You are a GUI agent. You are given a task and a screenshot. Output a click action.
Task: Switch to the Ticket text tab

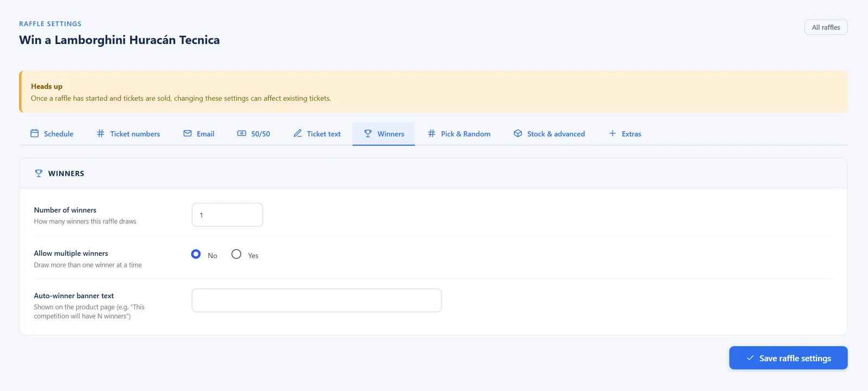click(x=317, y=134)
